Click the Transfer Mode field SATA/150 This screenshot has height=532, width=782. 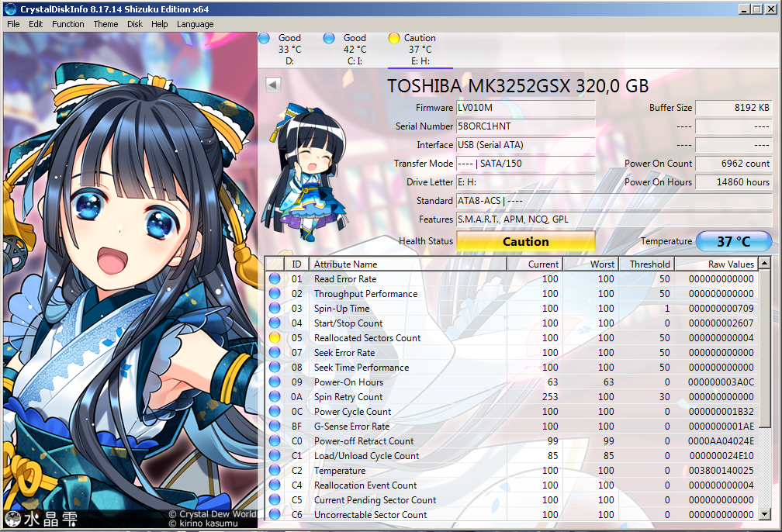click(x=526, y=164)
